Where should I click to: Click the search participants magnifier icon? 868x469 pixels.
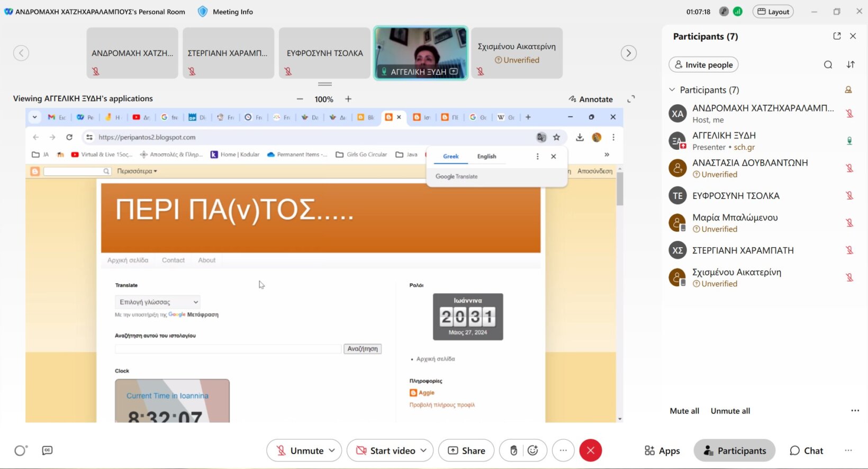[828, 65]
